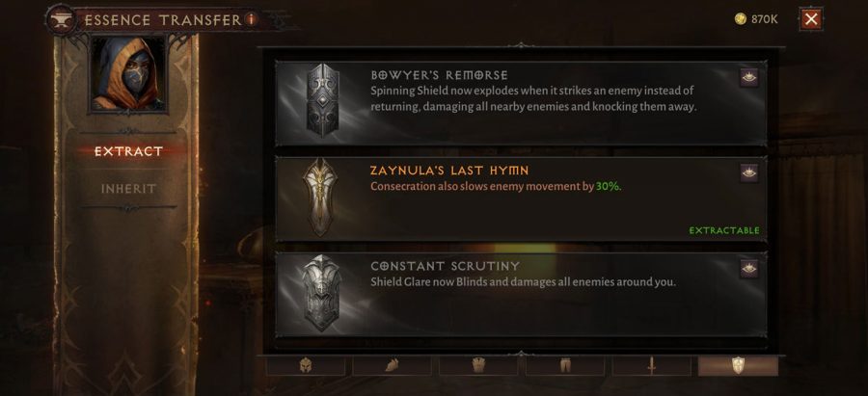Select the helmet equipment slot filter
This screenshot has height=396, width=868.
[x=306, y=365]
